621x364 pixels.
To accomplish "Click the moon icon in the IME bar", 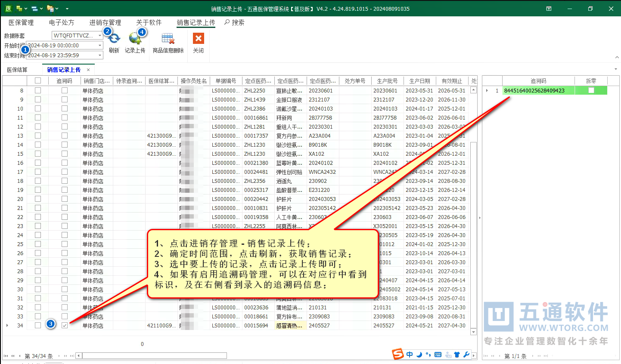I will [x=419, y=355].
